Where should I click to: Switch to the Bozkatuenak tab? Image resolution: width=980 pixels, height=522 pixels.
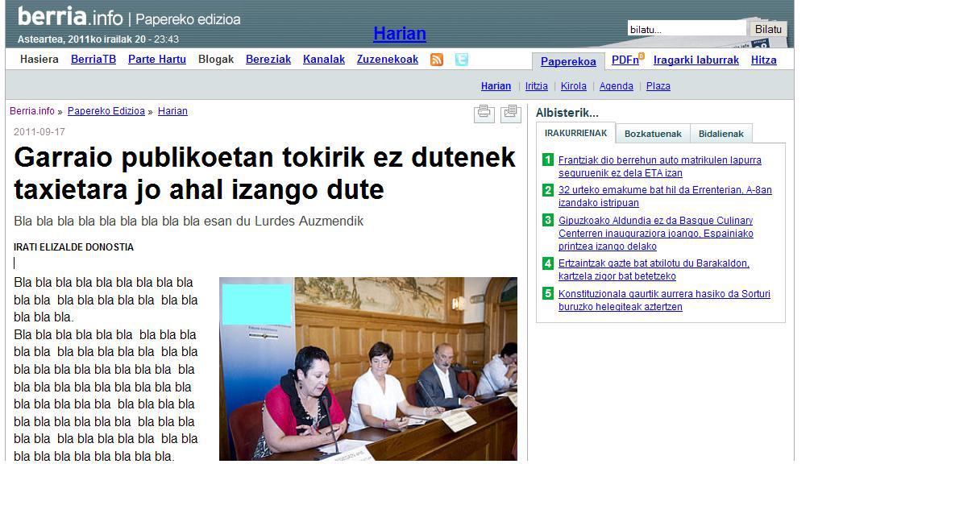pos(653,134)
